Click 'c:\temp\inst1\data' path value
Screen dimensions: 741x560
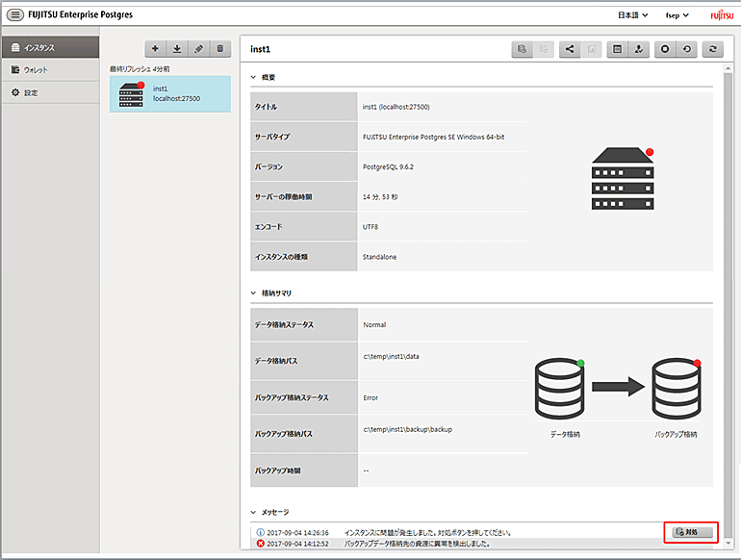(391, 356)
